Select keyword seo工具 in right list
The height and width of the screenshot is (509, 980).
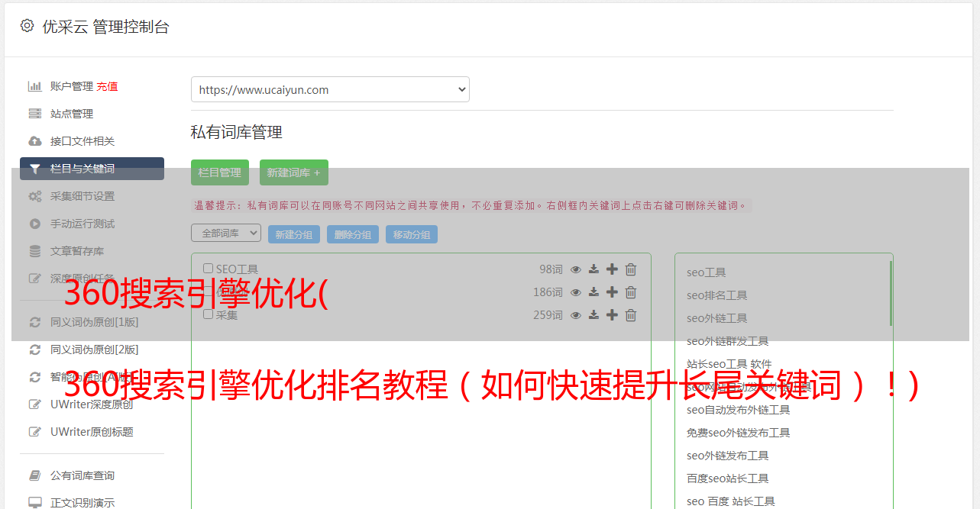[707, 272]
